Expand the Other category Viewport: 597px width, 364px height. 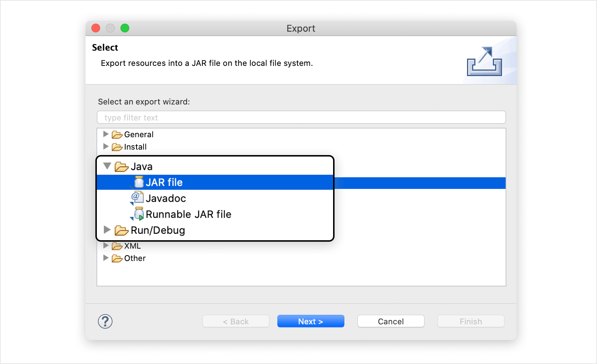pos(106,258)
